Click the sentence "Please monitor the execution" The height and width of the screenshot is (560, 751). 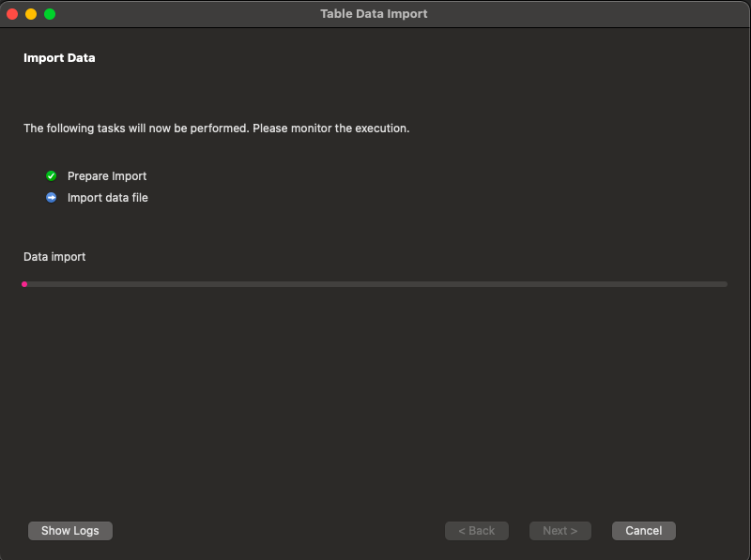[x=330, y=128]
